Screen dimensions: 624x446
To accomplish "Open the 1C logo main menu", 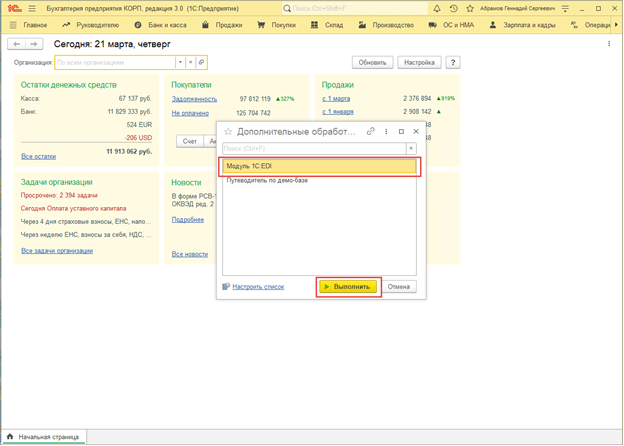I will click(14, 8).
